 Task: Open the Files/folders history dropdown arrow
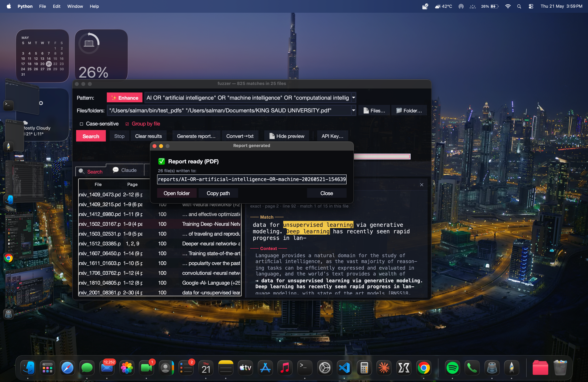pos(354,110)
